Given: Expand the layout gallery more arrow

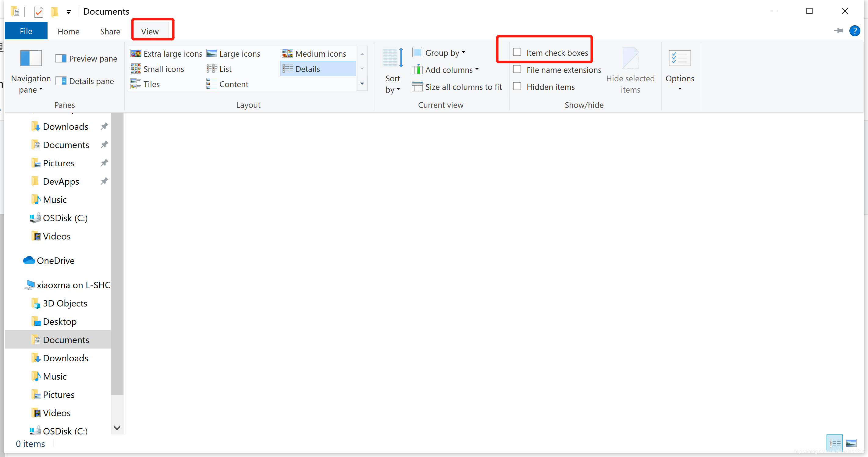Looking at the screenshot, I should point(362,83).
